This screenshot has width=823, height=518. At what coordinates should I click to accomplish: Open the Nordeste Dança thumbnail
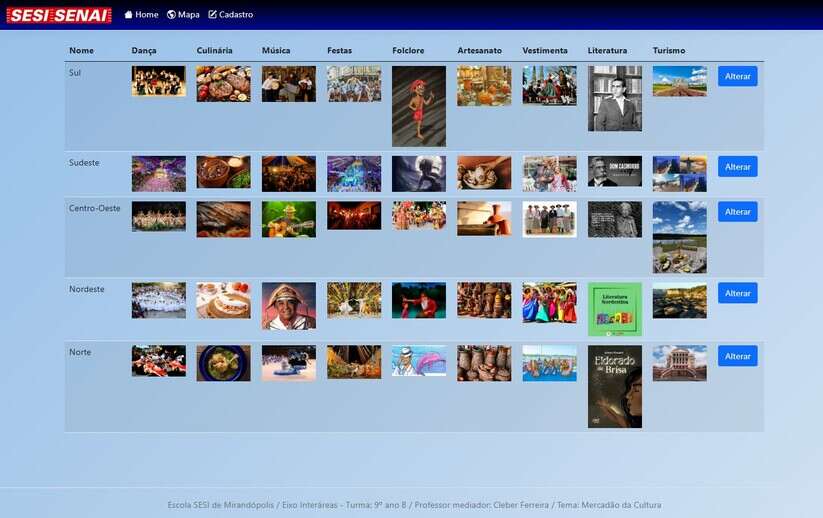[159, 300]
